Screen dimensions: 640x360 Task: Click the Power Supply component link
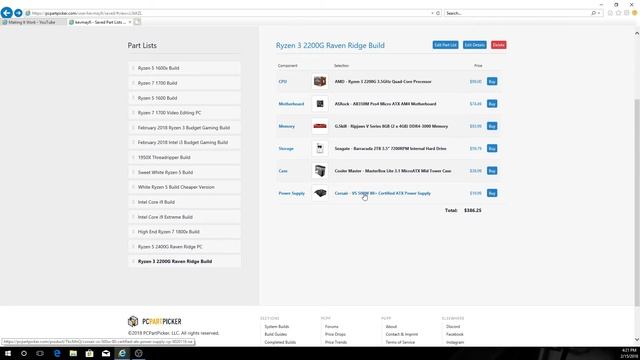point(291,193)
